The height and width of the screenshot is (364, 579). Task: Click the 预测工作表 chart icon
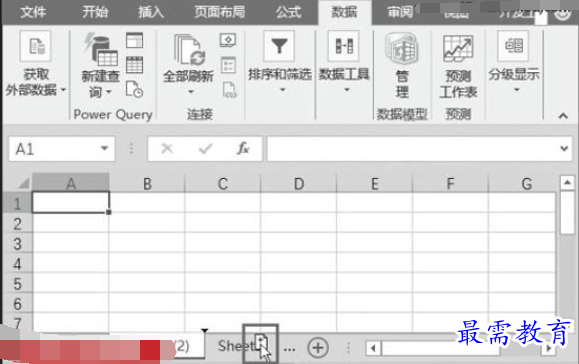point(458,49)
